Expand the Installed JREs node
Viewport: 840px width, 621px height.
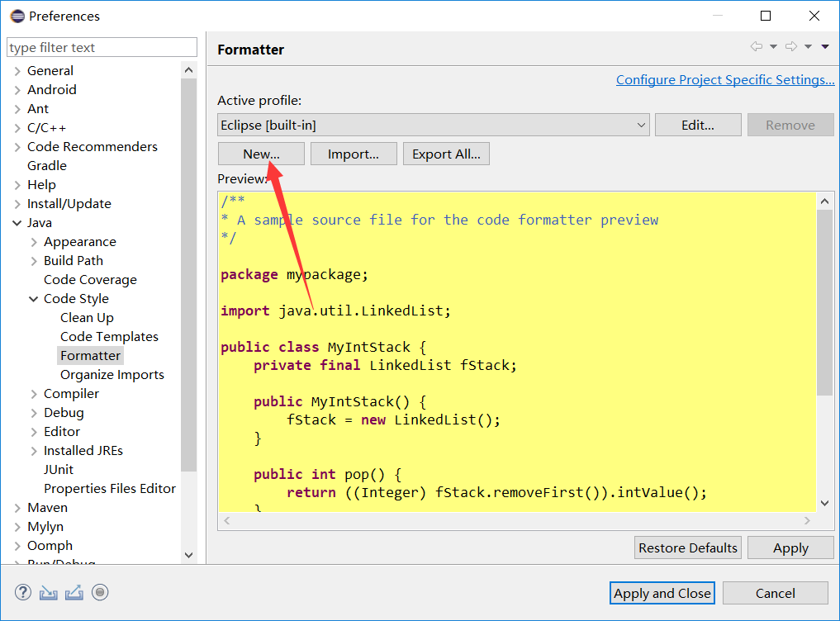(34, 451)
